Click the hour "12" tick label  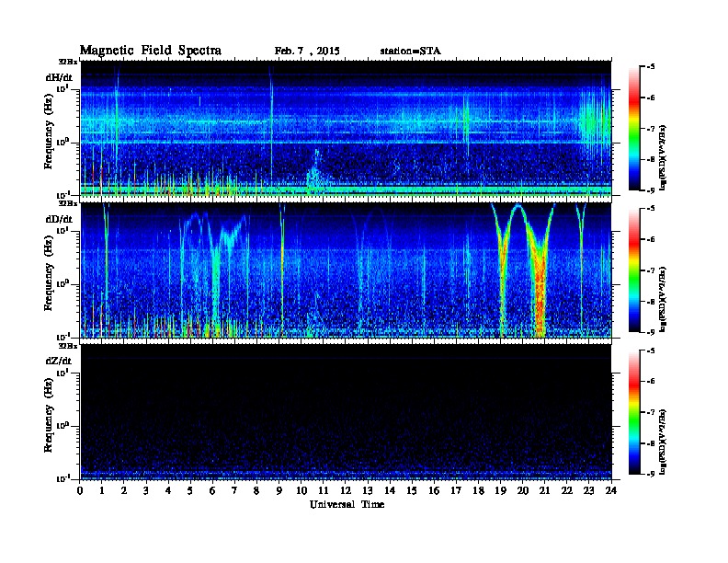(x=346, y=490)
